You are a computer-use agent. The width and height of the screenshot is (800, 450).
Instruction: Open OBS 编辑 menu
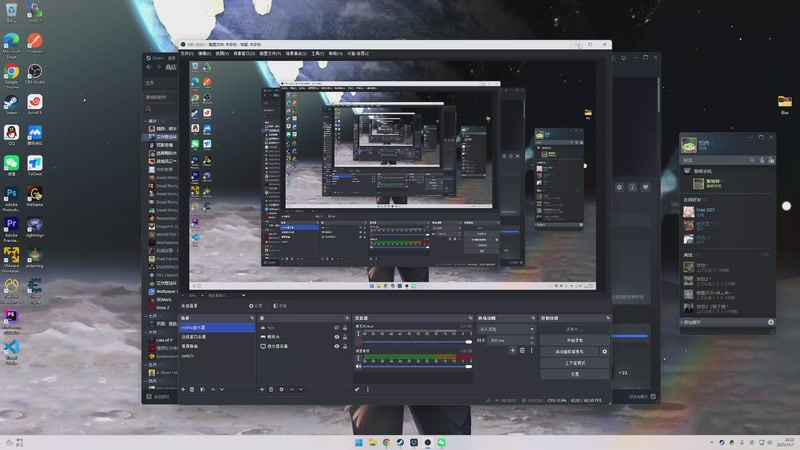204,54
